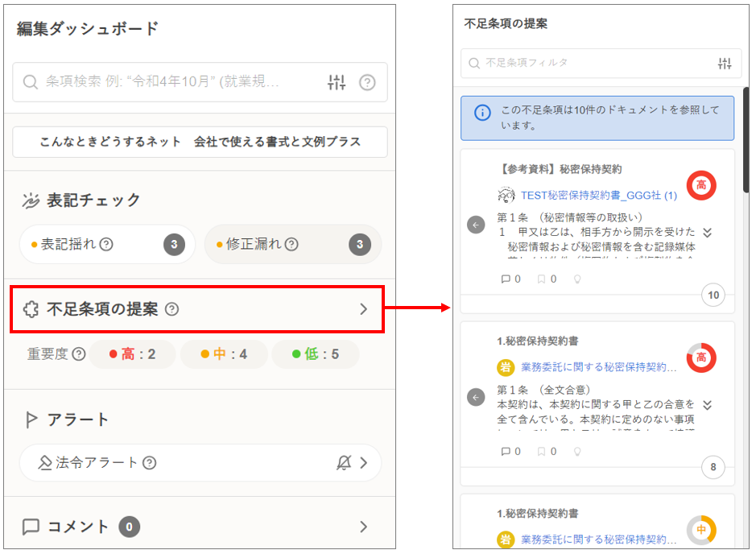Click bookmark icon on first suggestion card
This screenshot has width=756, height=554.
541,279
